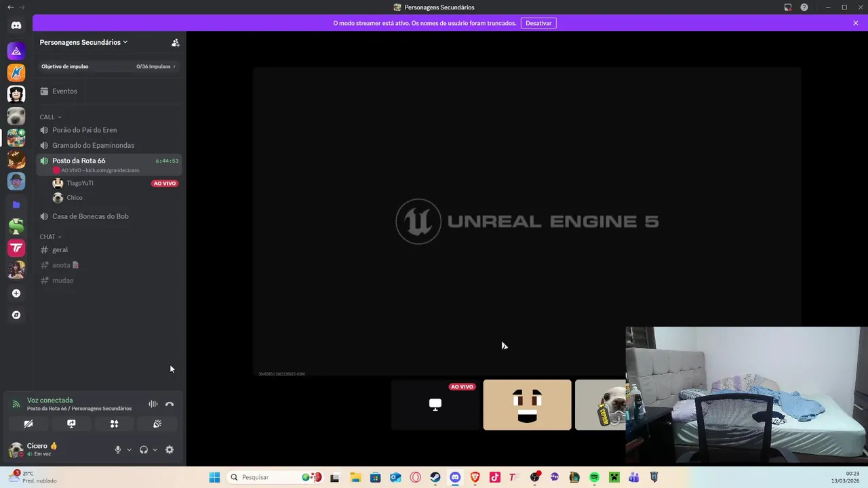Open Brave browser from the taskbar
This screenshot has width=868, height=488.
(475, 477)
